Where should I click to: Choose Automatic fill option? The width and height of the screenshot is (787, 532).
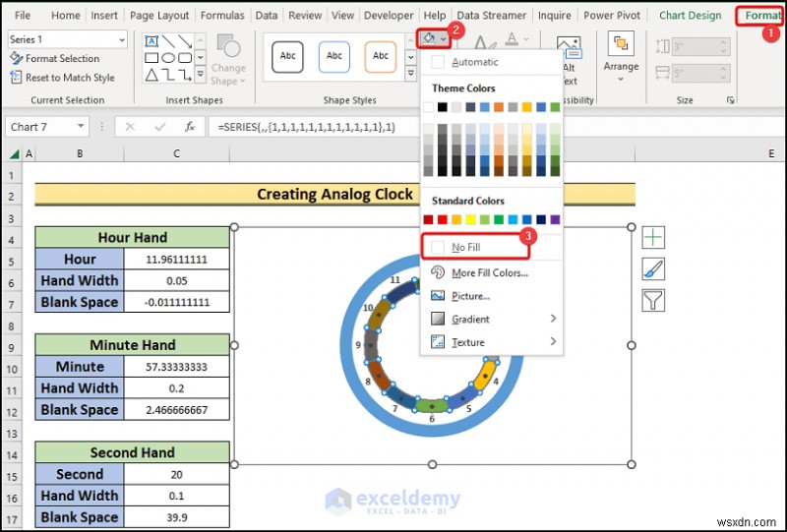point(491,62)
